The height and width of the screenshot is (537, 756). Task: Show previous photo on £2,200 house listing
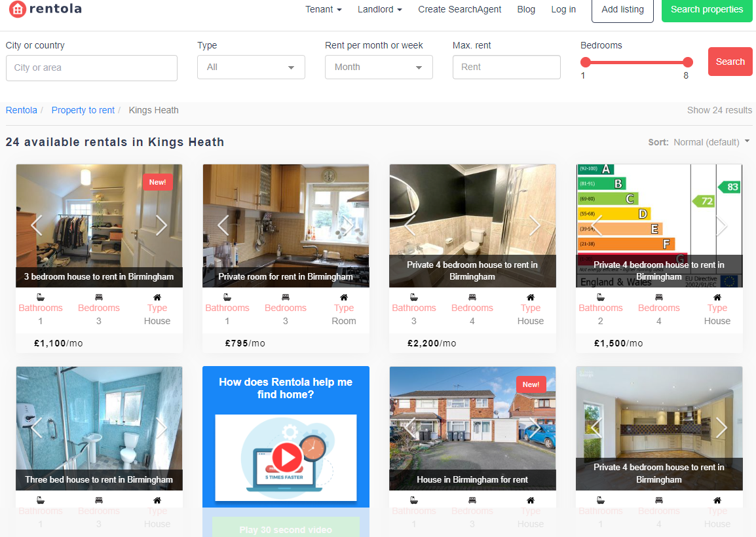pyautogui.click(x=410, y=225)
